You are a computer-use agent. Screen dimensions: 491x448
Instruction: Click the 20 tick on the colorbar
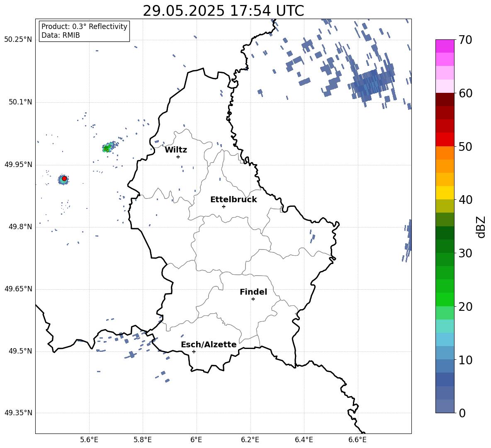(x=466, y=306)
